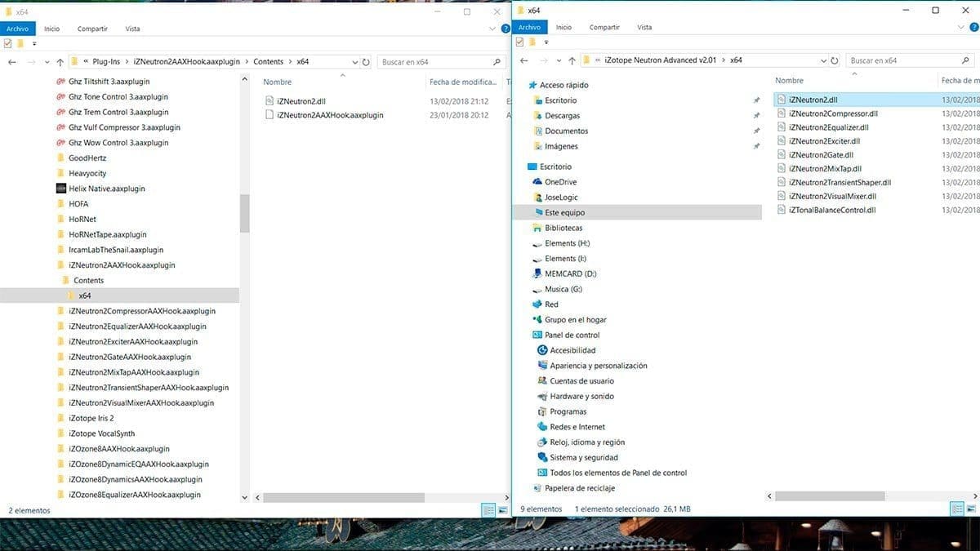Open Vista tab in right window
The height and width of the screenshot is (551, 980).
[644, 28]
